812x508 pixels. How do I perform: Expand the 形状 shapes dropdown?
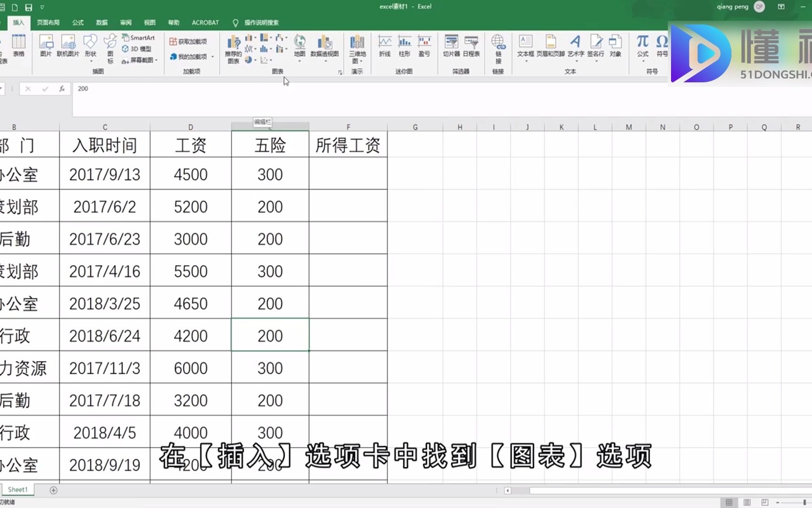[91, 61]
